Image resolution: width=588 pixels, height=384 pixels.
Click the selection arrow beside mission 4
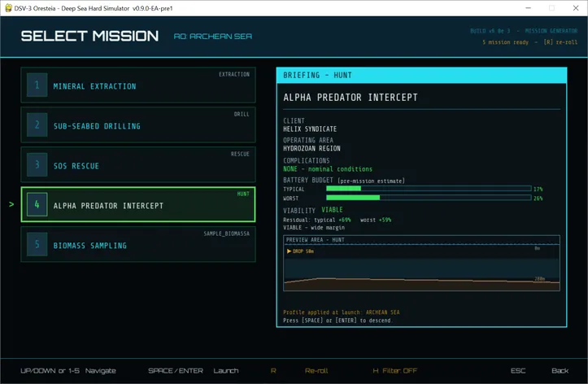click(11, 204)
